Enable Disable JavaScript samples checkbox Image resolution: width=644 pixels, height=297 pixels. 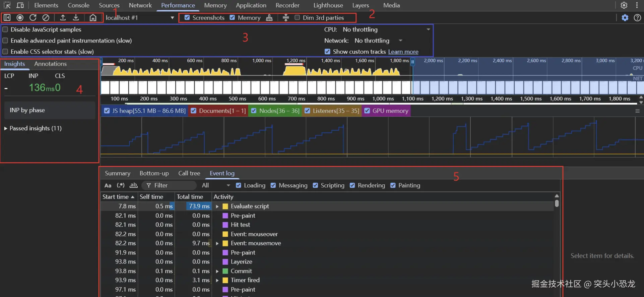tap(5, 29)
